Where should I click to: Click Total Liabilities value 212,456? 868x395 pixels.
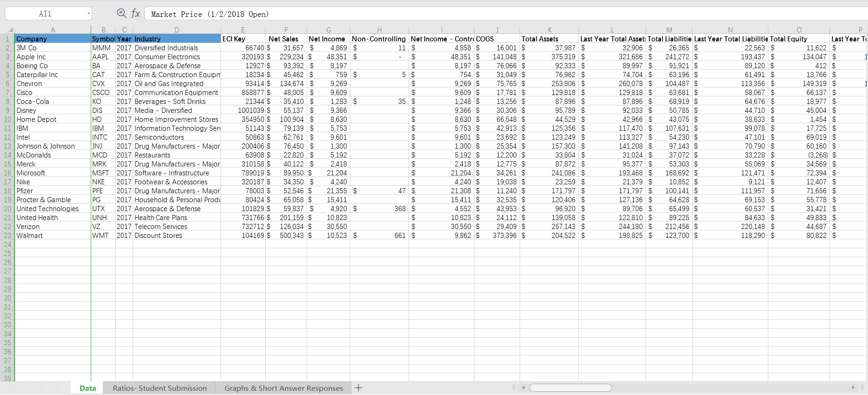tap(669, 226)
